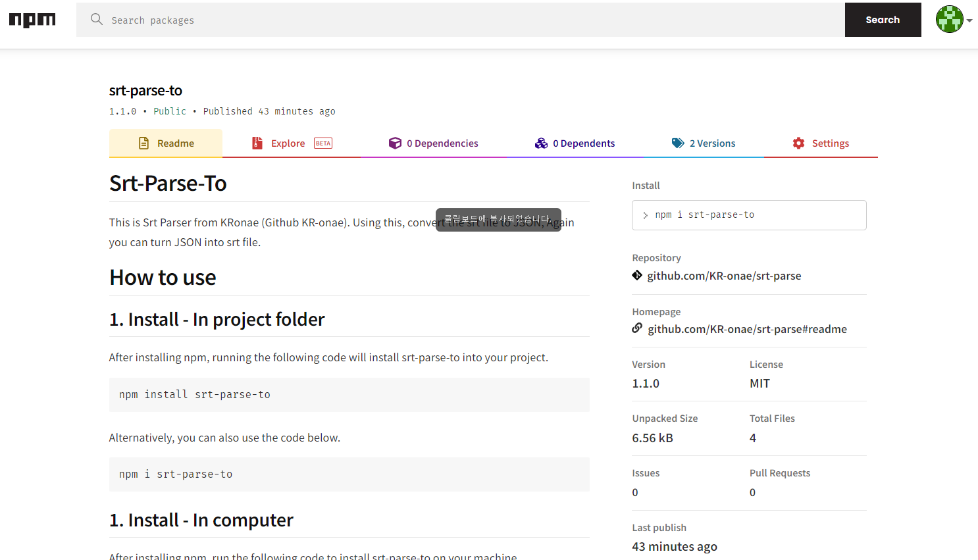
Task: Click the Issues count 0
Action: [x=635, y=492]
